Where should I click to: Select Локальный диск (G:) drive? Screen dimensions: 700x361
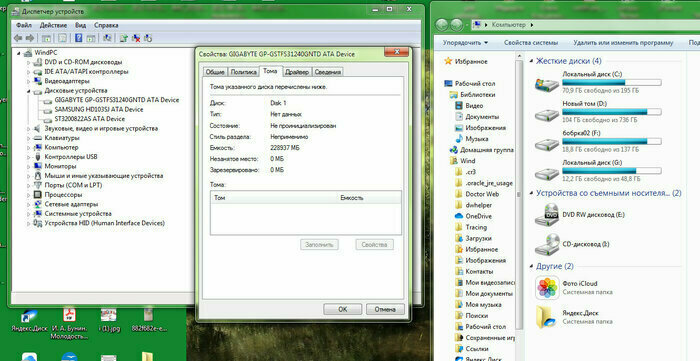tap(598, 171)
